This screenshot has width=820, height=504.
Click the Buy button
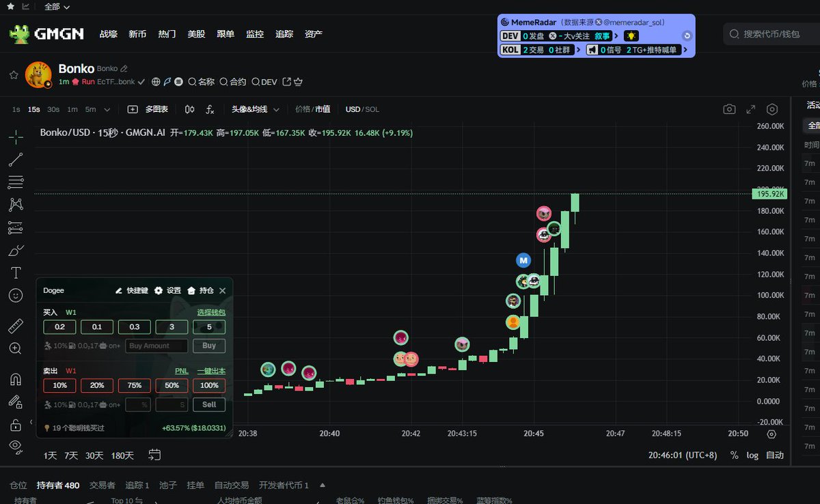pyautogui.click(x=209, y=346)
